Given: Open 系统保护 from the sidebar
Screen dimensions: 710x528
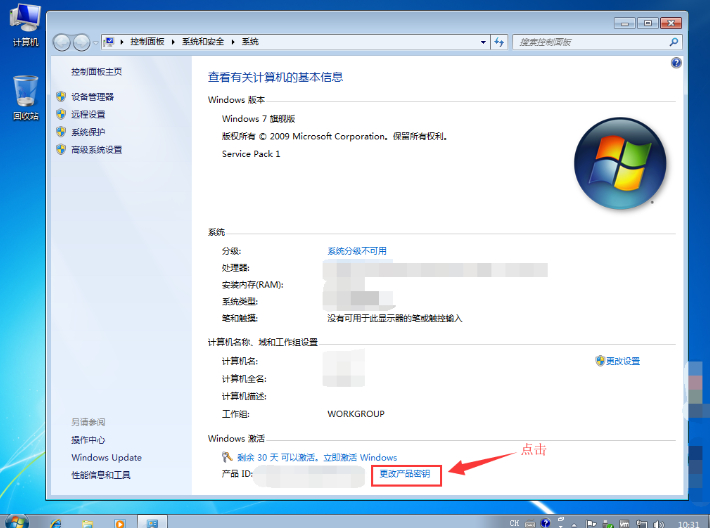Looking at the screenshot, I should click(x=88, y=132).
